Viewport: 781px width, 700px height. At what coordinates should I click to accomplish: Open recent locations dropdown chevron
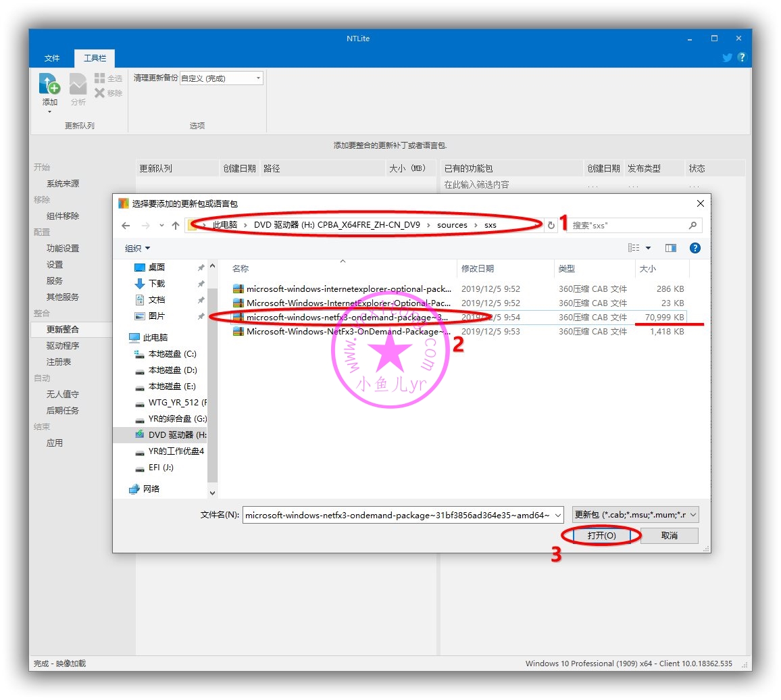click(161, 226)
